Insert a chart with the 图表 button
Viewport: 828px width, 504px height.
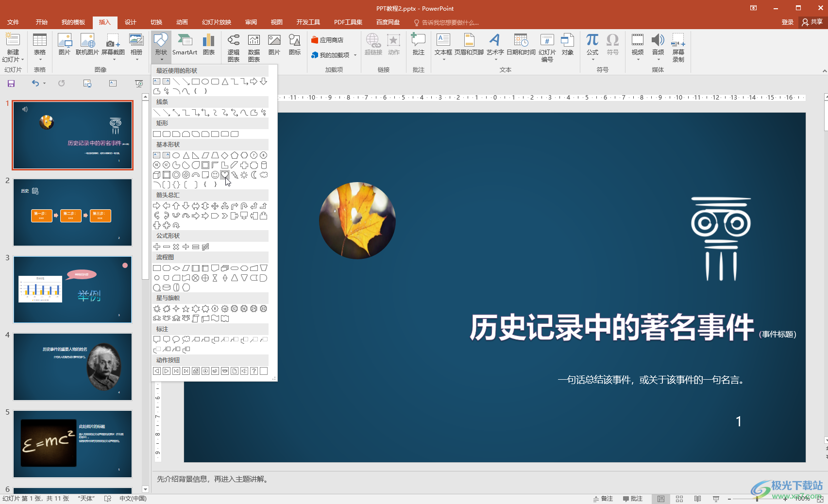tap(209, 45)
